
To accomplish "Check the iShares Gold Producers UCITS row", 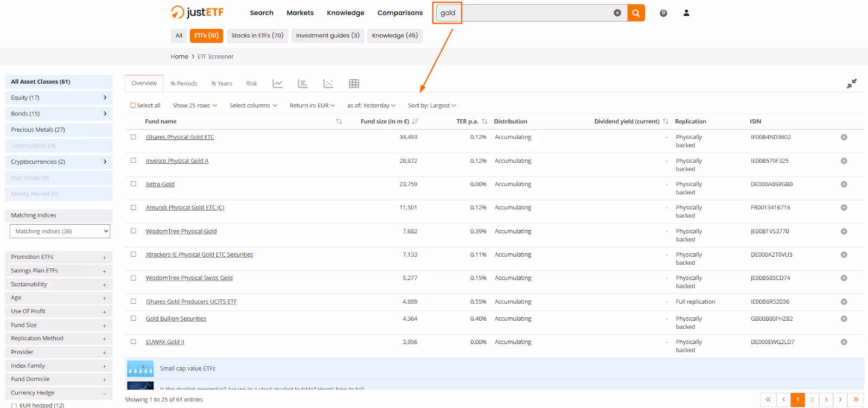I will pyautogui.click(x=133, y=301).
